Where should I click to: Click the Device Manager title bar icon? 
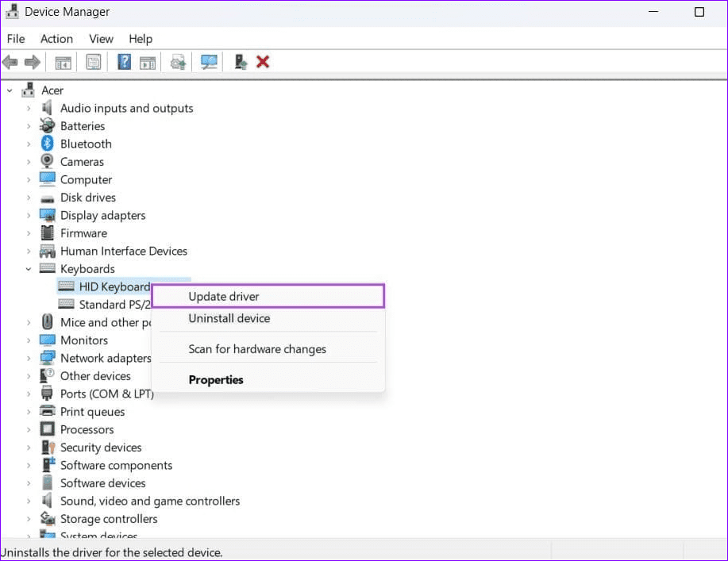[12, 11]
